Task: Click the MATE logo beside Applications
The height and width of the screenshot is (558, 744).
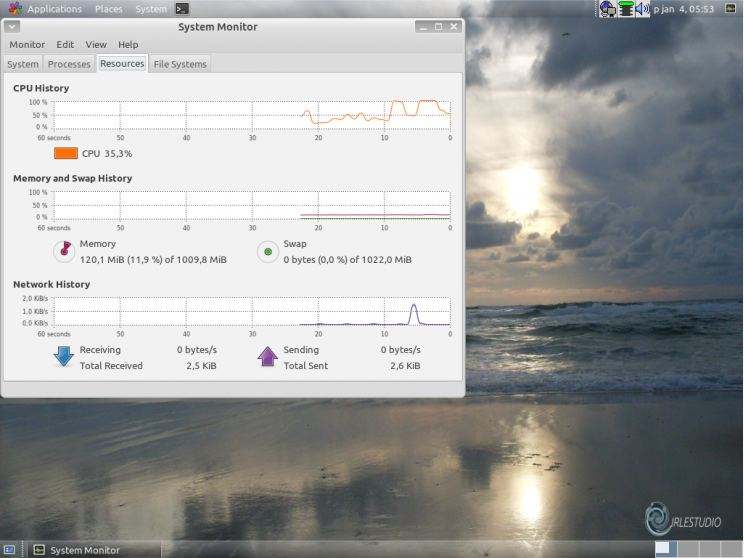Action: coord(15,9)
